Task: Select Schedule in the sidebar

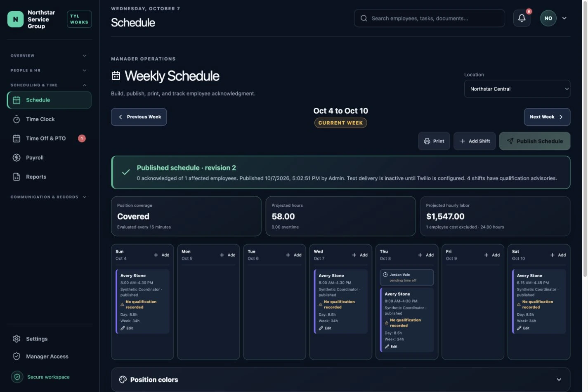Action: (49, 100)
